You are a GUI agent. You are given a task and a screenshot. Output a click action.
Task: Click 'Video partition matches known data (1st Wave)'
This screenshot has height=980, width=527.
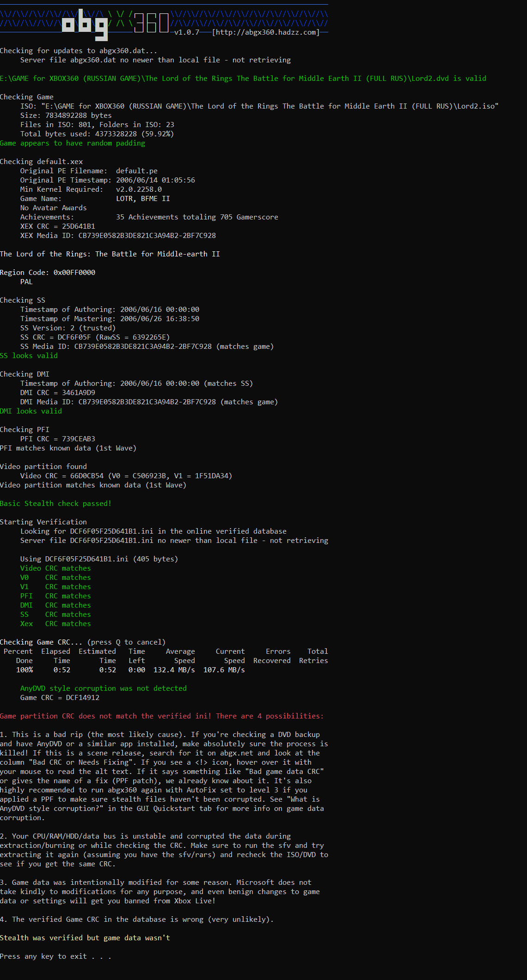pyautogui.click(x=93, y=485)
